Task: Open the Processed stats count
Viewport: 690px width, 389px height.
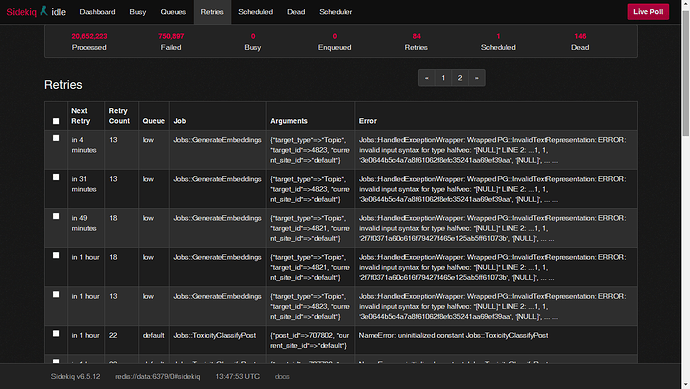Action: point(89,36)
